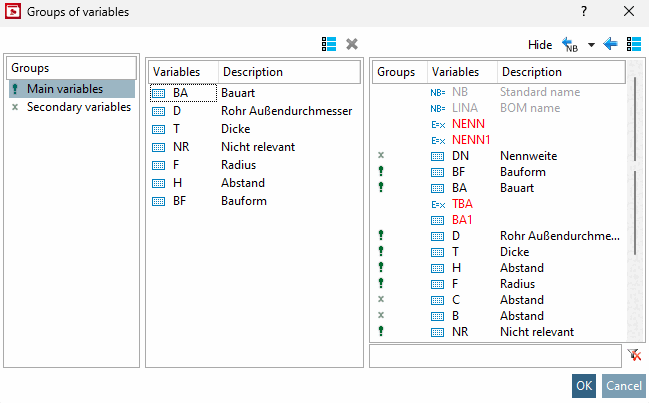The height and width of the screenshot is (403, 649).
Task: Select NR Nicht relevant row in right list
Action: click(x=499, y=332)
